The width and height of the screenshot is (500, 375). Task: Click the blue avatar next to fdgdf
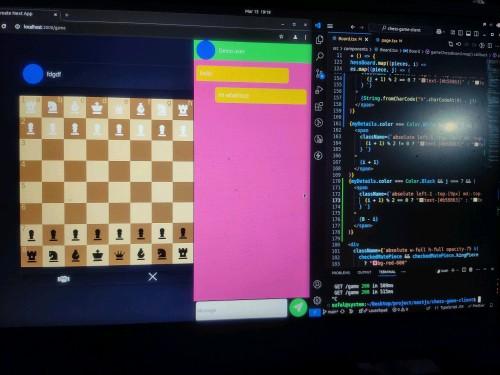coord(33,74)
